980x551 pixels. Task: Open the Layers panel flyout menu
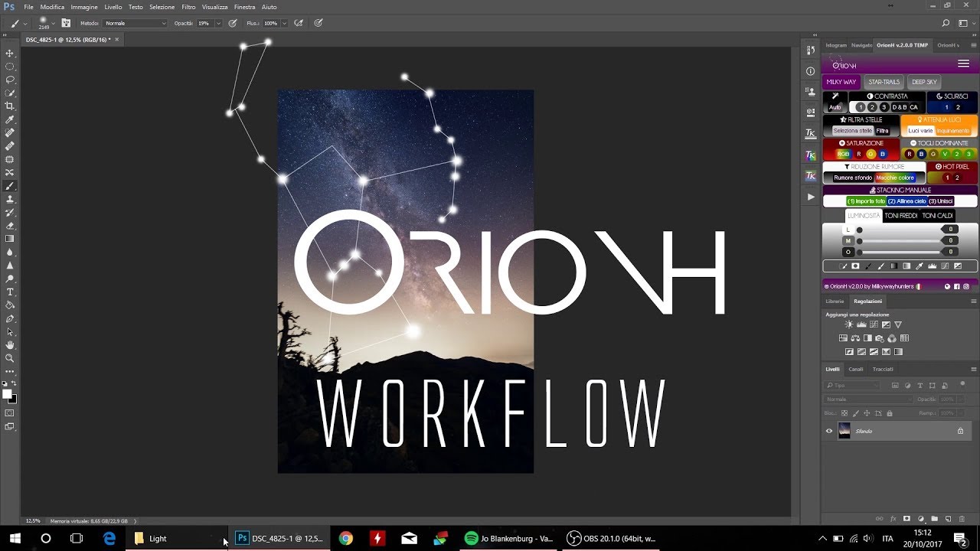(973, 369)
